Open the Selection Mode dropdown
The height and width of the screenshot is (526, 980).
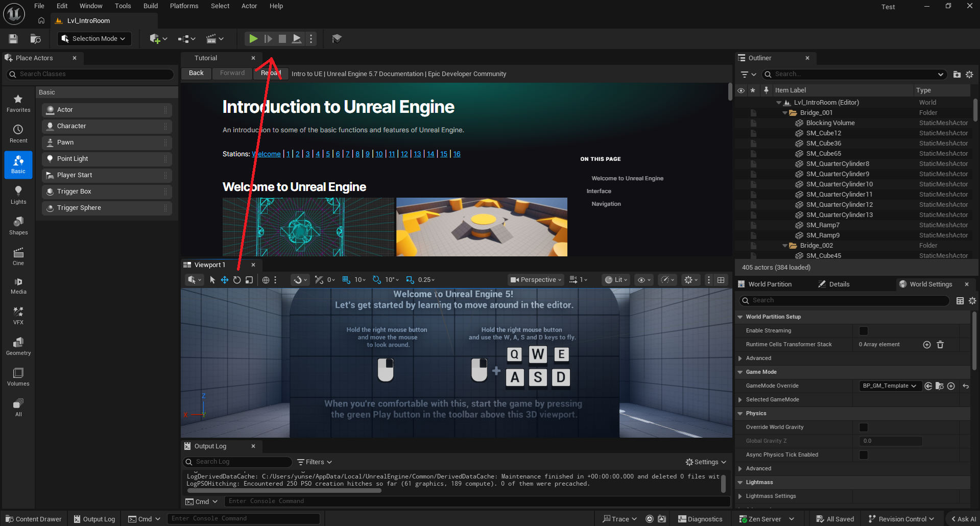pyautogui.click(x=94, y=39)
